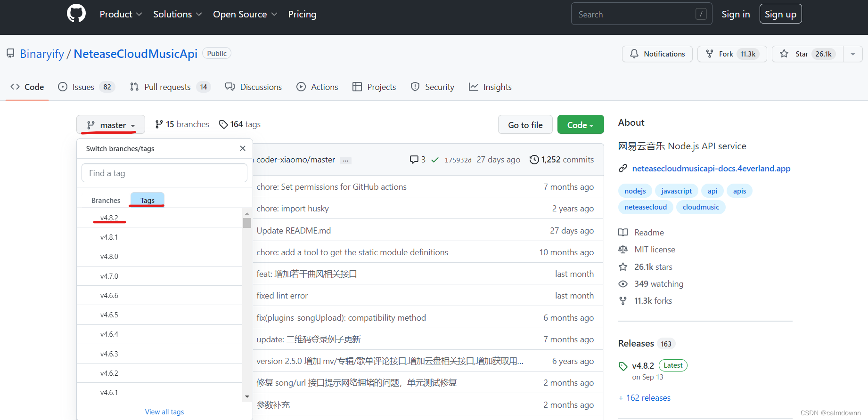View the 164 tags link
Image resolution: width=868 pixels, height=420 pixels.
(x=240, y=124)
